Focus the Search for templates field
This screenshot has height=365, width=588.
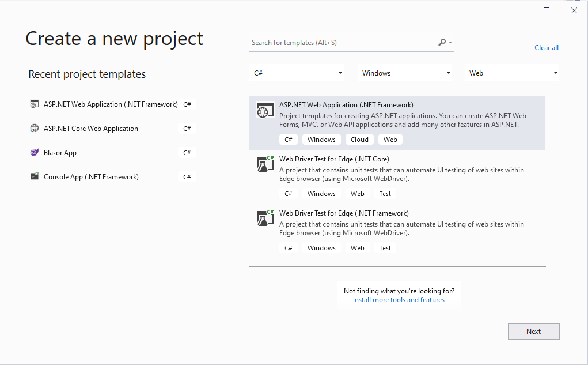tap(343, 43)
